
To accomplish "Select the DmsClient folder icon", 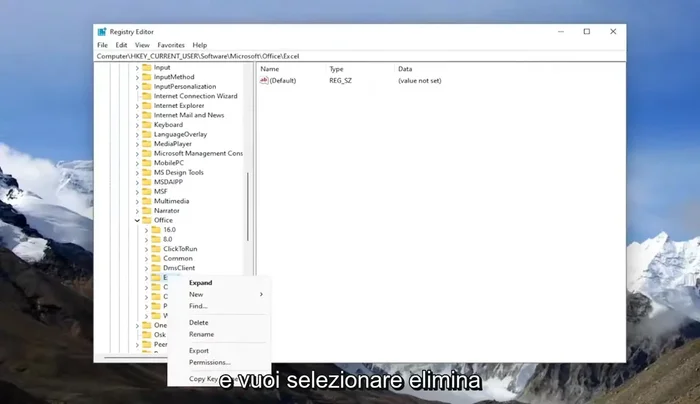I will [156, 268].
